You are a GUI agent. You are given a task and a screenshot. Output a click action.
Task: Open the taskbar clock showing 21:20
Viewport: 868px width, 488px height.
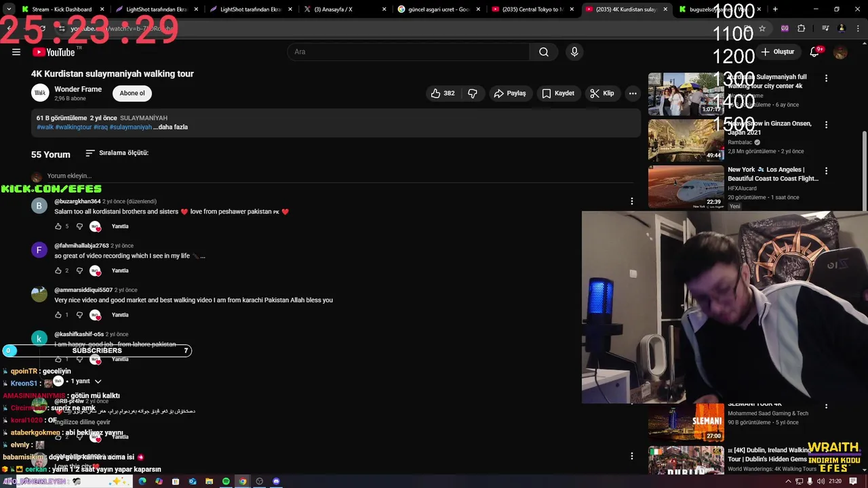tap(835, 481)
